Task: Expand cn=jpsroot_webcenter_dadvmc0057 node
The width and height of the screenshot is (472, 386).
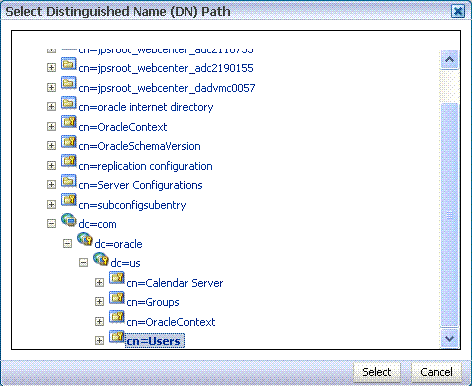Action: (51, 87)
